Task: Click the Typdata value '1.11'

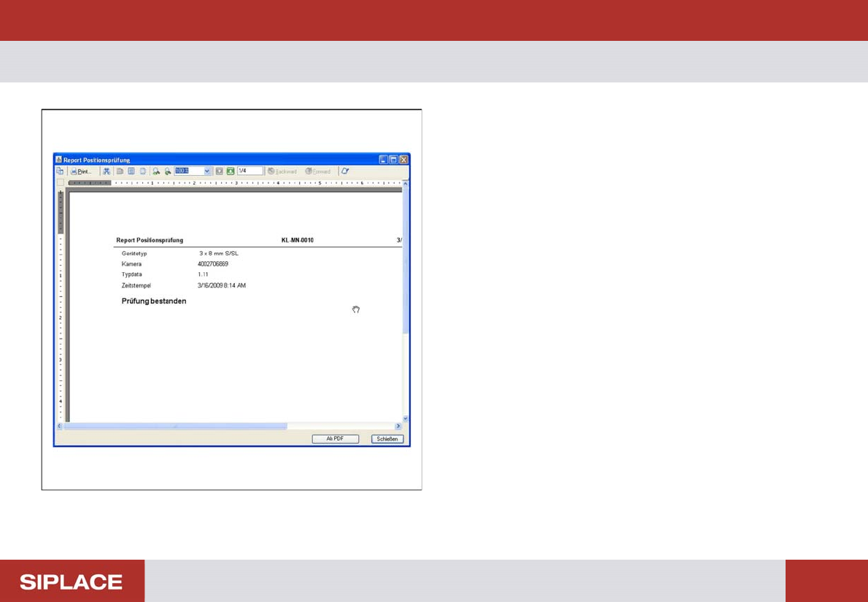Action: click(203, 274)
